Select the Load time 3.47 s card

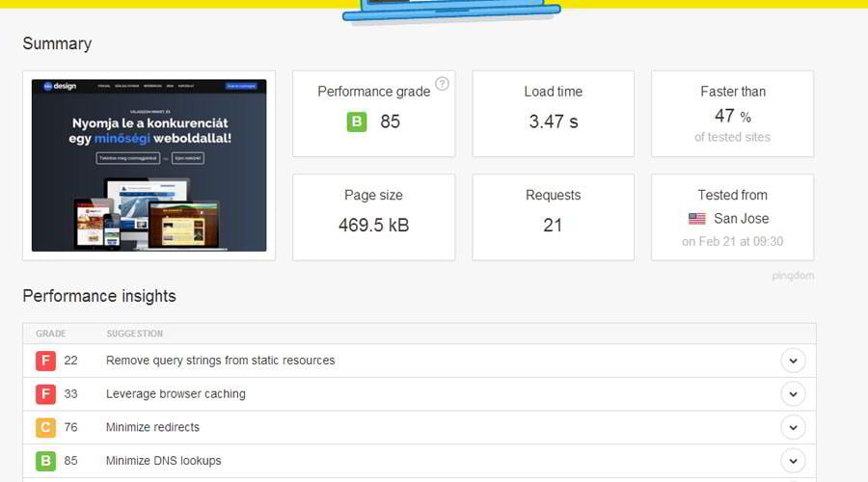click(x=553, y=113)
